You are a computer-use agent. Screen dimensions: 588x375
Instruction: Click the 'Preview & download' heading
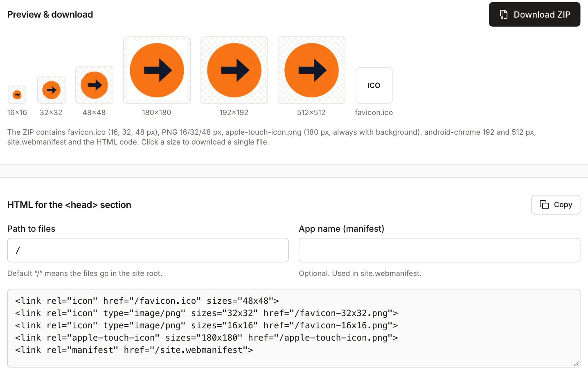[x=50, y=15]
